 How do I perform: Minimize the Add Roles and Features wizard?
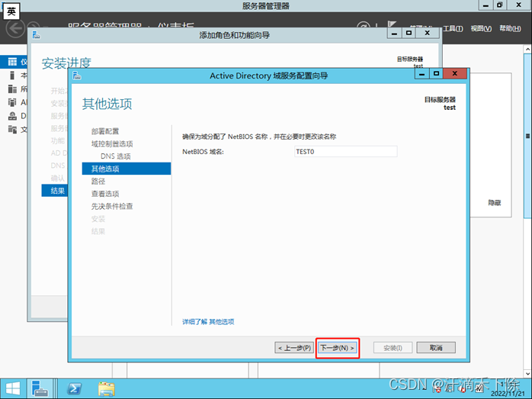coord(394,33)
